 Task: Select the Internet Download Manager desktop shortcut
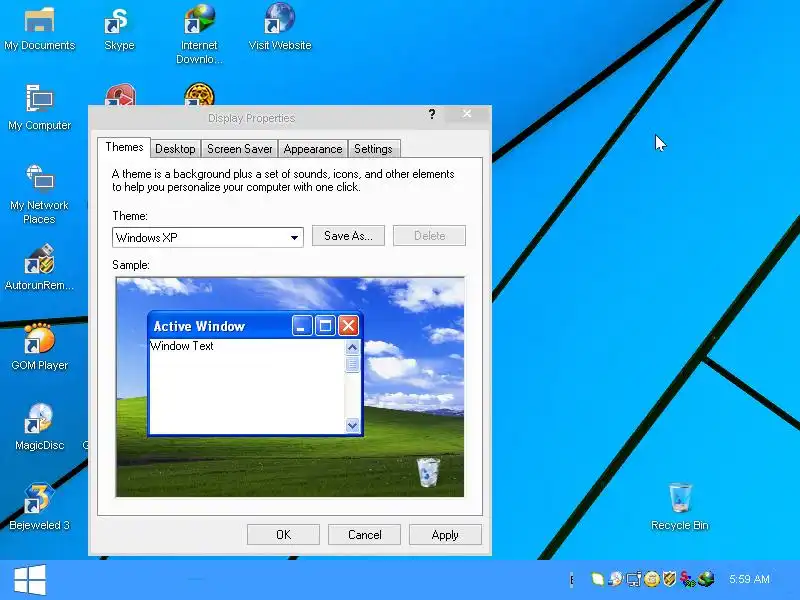click(x=199, y=34)
